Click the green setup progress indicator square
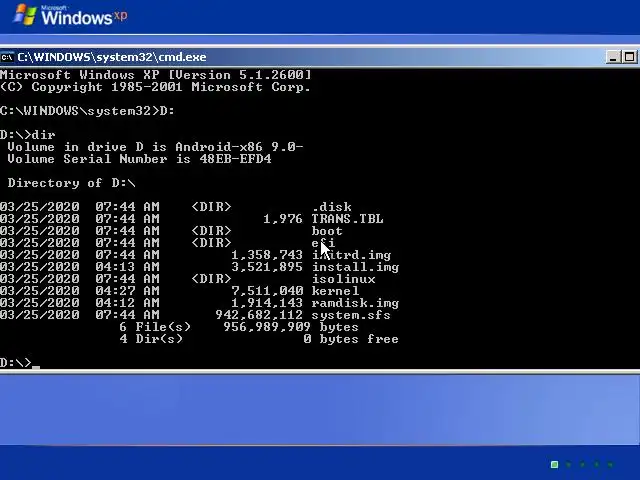Viewport: 640px width, 480px height. point(554,464)
